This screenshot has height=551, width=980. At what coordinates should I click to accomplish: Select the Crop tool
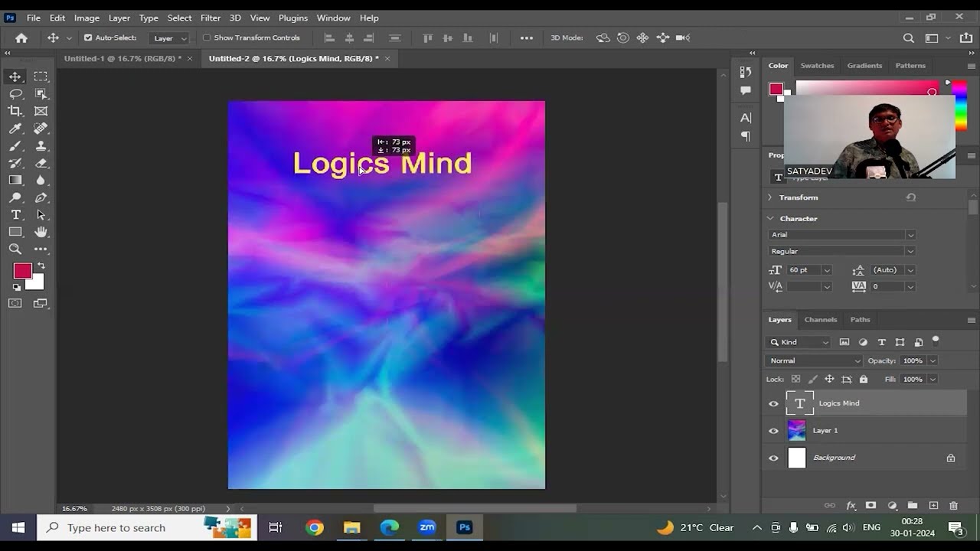(15, 111)
